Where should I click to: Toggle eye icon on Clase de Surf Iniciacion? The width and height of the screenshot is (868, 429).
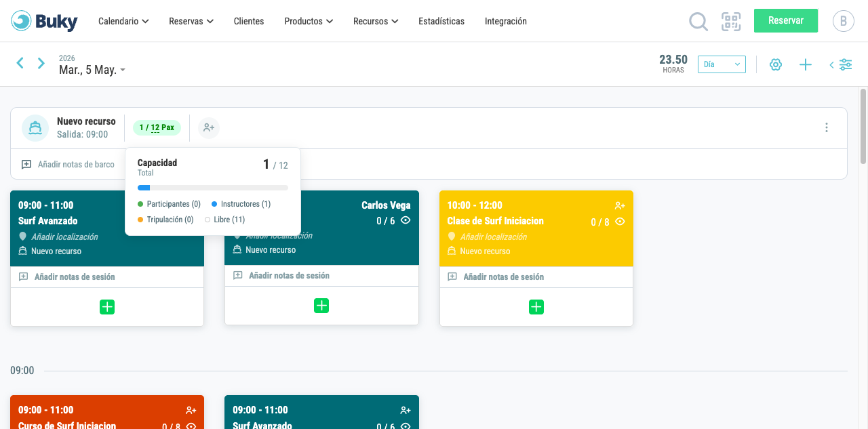[620, 222]
